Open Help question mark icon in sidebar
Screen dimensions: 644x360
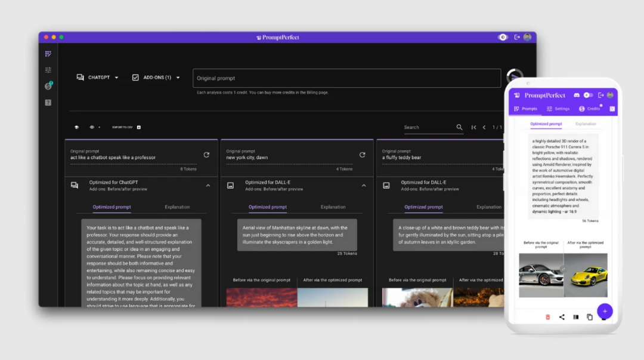tap(48, 103)
